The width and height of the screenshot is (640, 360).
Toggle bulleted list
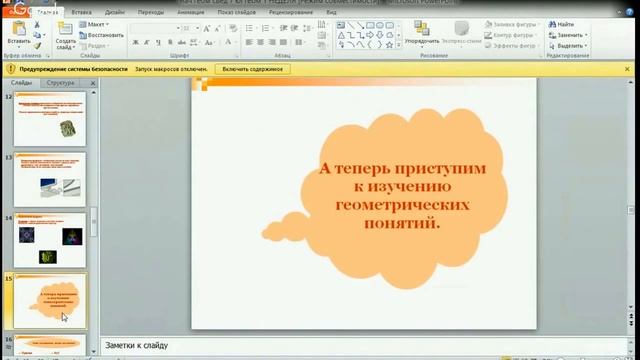249,28
